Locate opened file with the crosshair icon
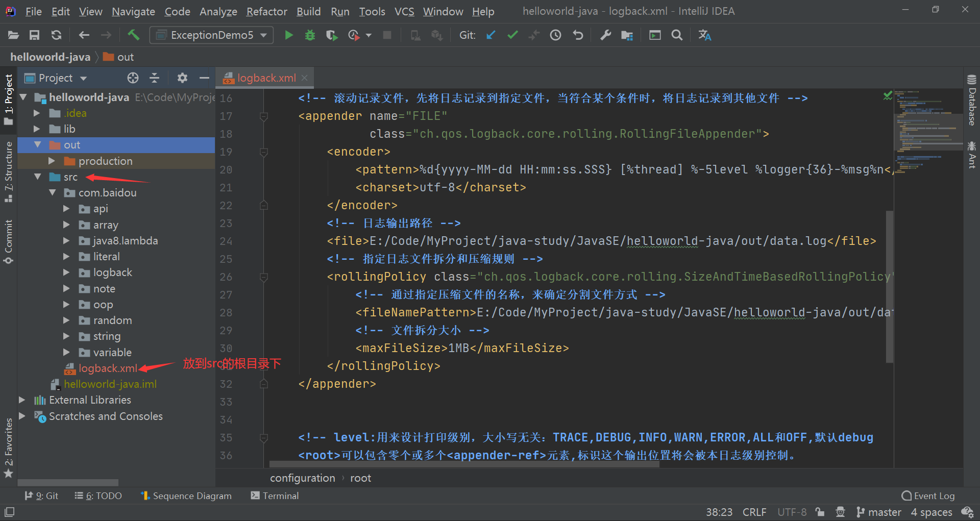Image resolution: width=980 pixels, height=521 pixels. (x=133, y=78)
